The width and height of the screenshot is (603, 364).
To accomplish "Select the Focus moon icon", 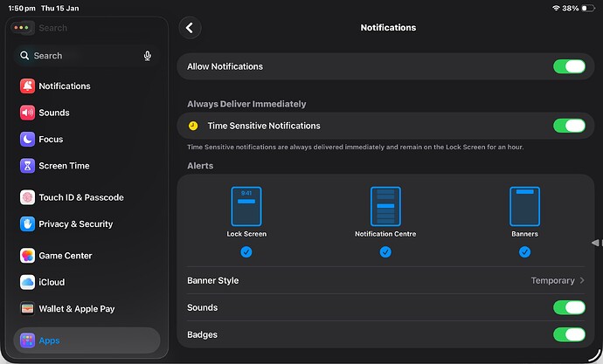I will pyautogui.click(x=27, y=140).
